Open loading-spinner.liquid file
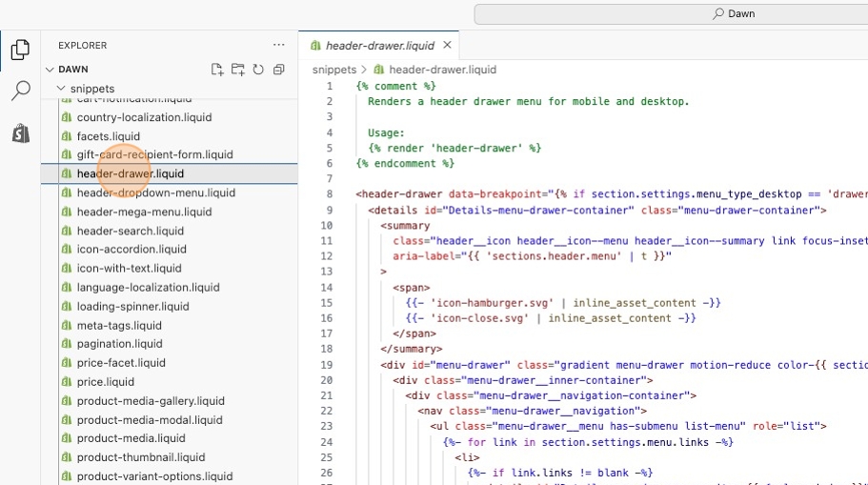Image resolution: width=868 pixels, height=485 pixels. tap(132, 306)
